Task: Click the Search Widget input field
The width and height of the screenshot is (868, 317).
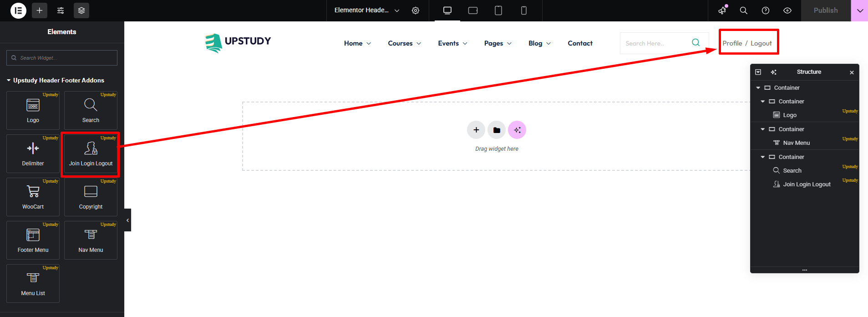Action: click(62, 58)
